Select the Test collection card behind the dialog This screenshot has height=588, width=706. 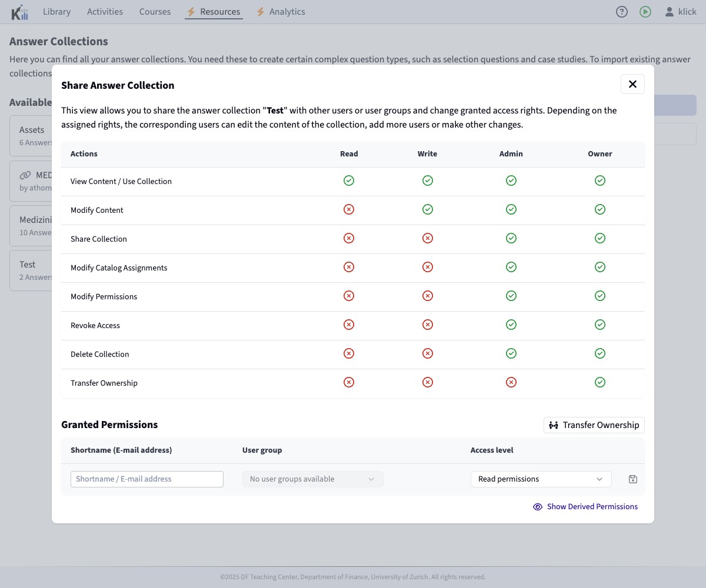pos(31,270)
